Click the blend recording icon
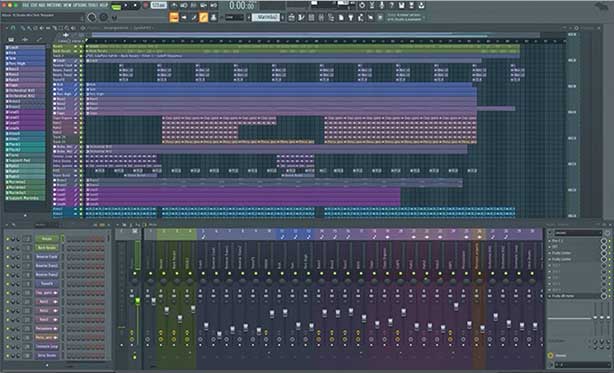Viewport: 614px width, 373px height. click(204, 6)
